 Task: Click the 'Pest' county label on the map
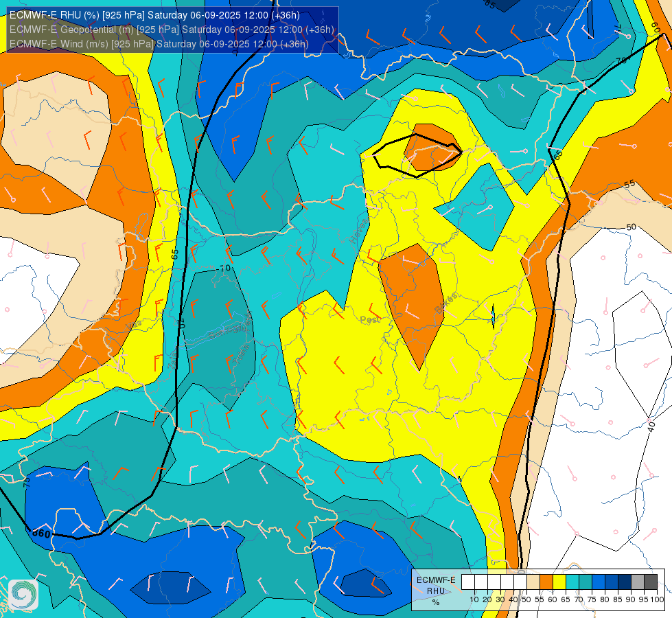(370, 319)
